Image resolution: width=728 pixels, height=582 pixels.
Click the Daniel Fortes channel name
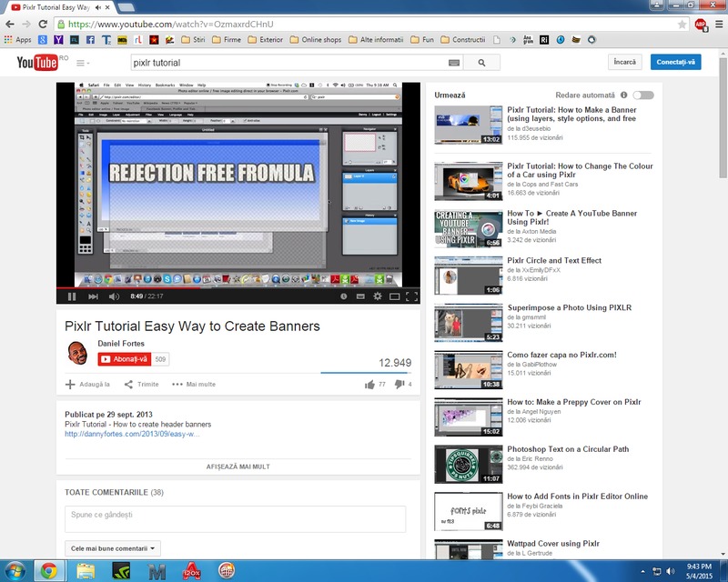tap(121, 344)
